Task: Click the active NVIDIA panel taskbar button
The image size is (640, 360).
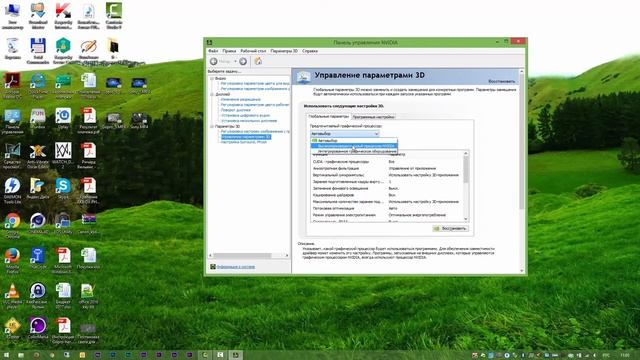Action: point(236,355)
